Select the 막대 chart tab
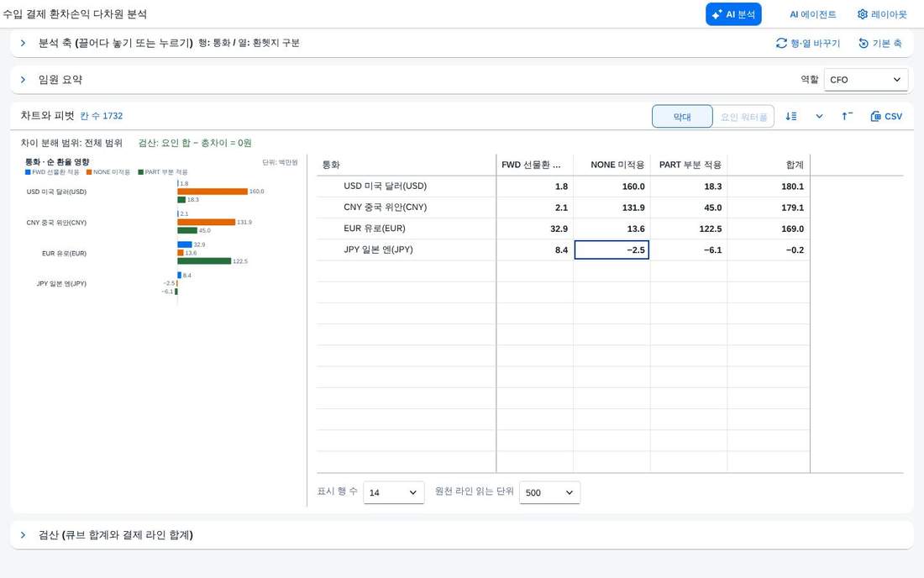The height and width of the screenshot is (578, 924). pos(682,117)
